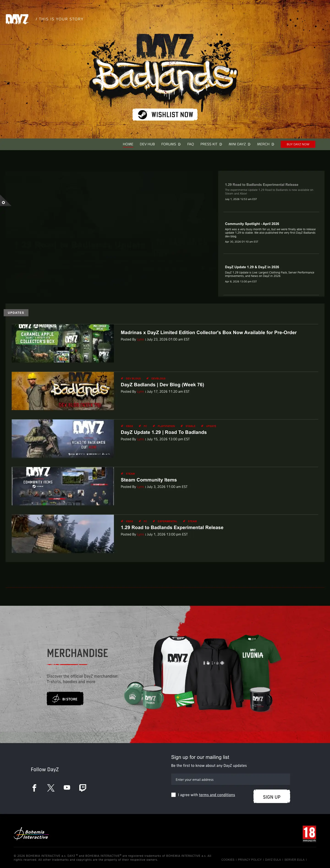Open DayZ YouTube channel icon
The image size is (330, 868).
click(x=67, y=788)
